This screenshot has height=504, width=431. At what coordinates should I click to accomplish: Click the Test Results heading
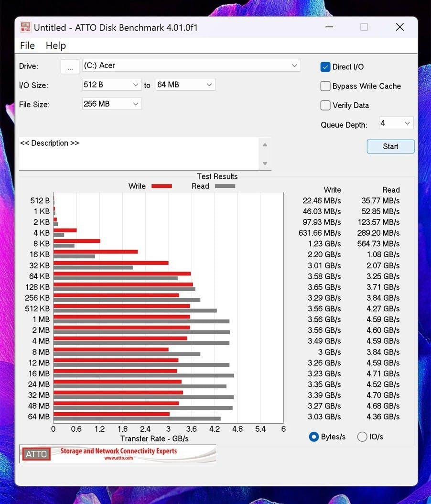tap(217, 176)
